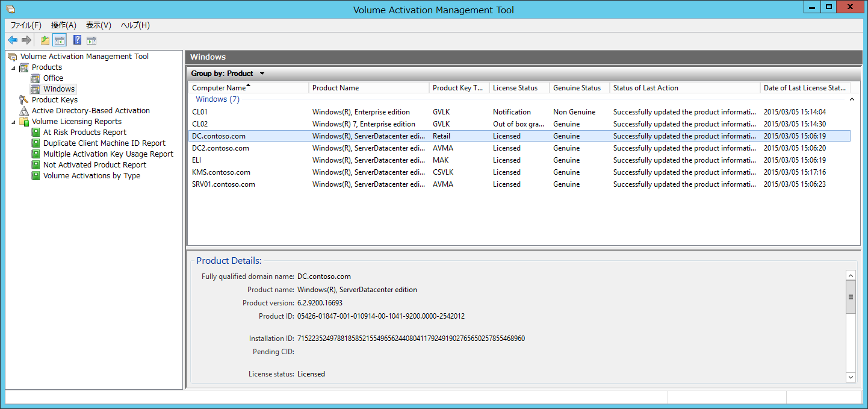Open the 操作(A) menu
The image size is (868, 409).
click(x=64, y=25)
